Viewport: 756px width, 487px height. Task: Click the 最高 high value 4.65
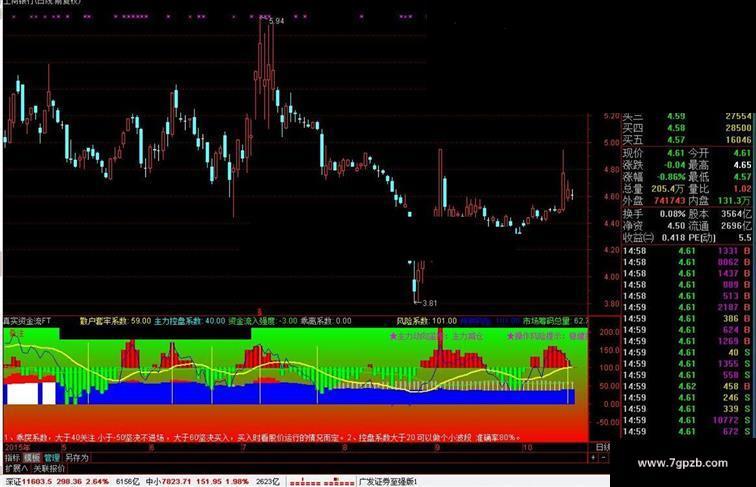coord(742,165)
